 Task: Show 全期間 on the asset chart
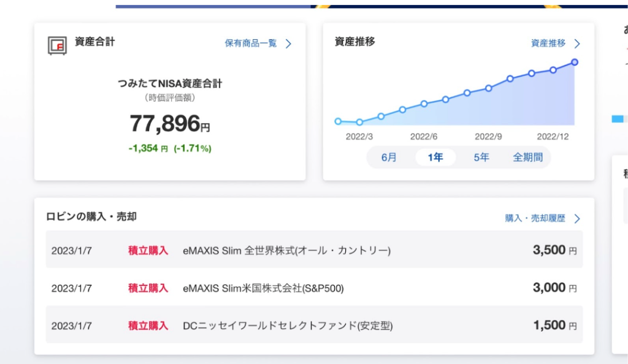pos(527,157)
